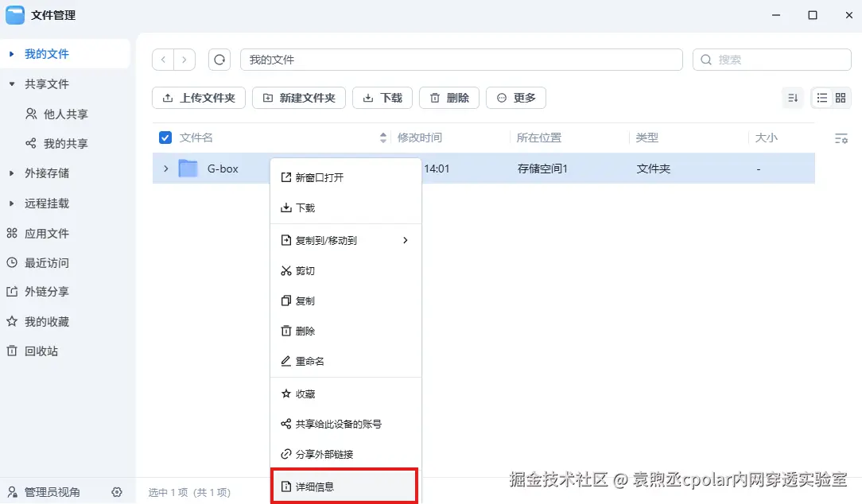Choose 剪切 in context menu
Viewport: 862px width, 504px height.
[x=346, y=270]
